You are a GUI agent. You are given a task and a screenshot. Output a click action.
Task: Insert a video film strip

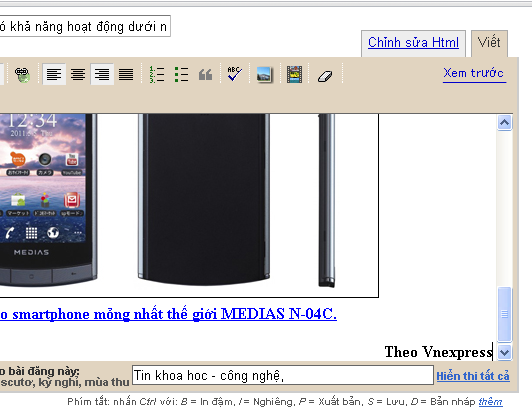294,74
